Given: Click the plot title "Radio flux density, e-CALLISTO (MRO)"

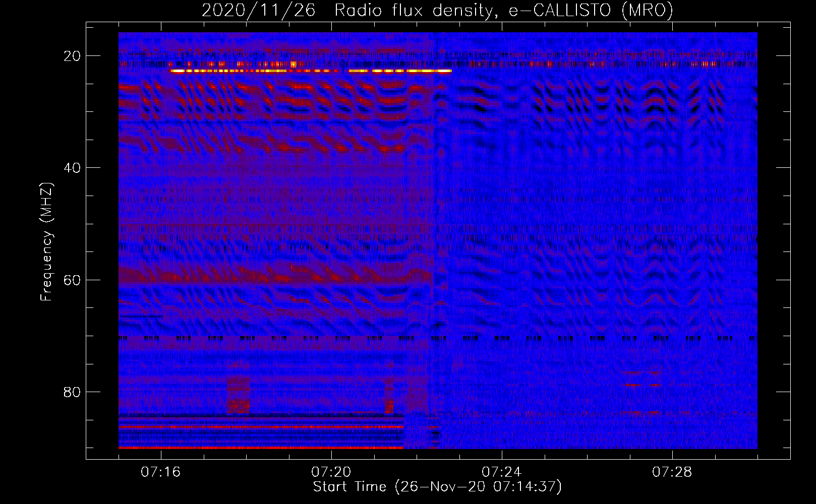Looking at the screenshot, I should 503,11.
